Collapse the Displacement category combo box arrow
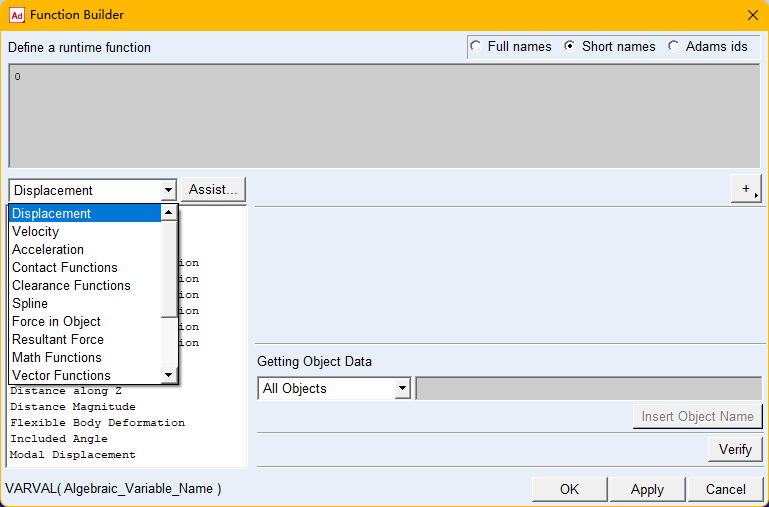This screenshot has height=507, width=769. coord(168,190)
